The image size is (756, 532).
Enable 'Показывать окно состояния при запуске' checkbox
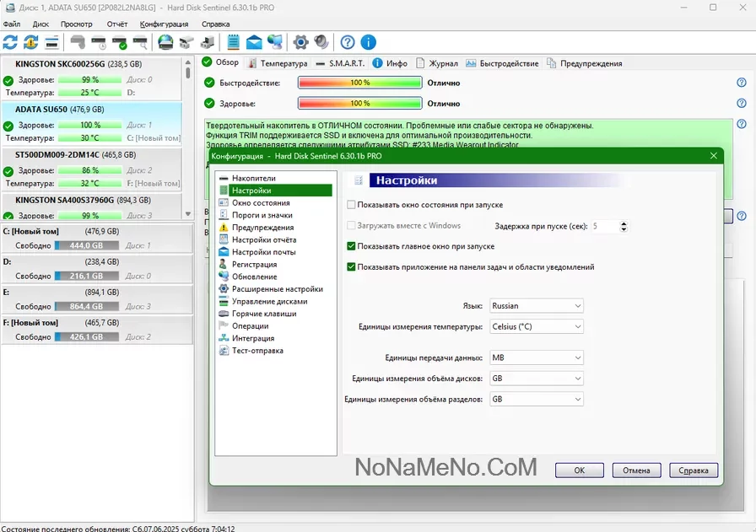click(351, 205)
